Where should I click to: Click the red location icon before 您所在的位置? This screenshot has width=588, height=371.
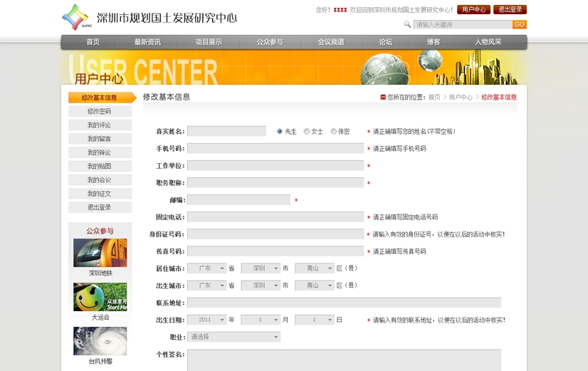[383, 97]
